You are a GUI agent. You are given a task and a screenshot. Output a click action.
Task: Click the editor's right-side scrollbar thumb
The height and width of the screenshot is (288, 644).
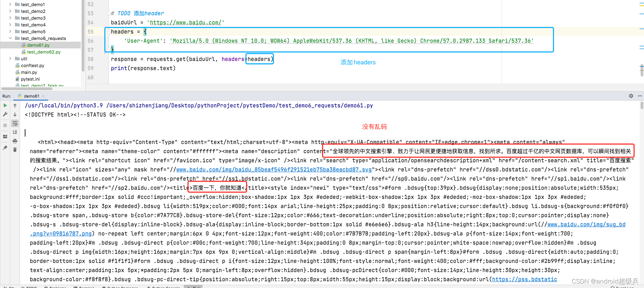(x=642, y=70)
